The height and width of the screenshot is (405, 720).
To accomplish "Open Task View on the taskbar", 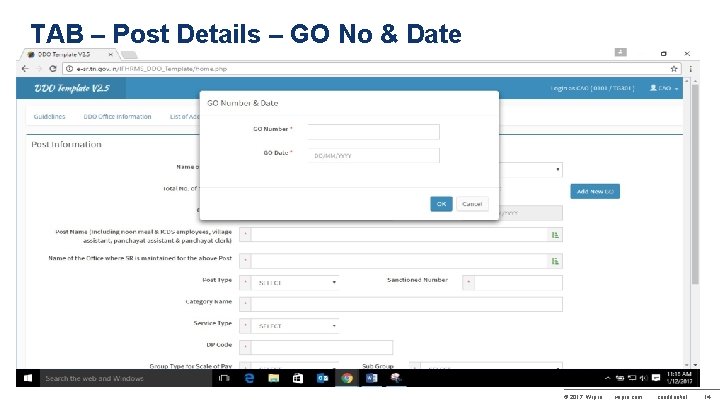I will pos(224,378).
